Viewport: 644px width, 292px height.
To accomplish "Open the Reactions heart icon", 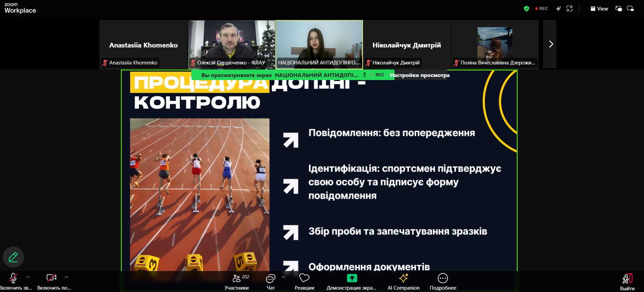I will [304, 278].
